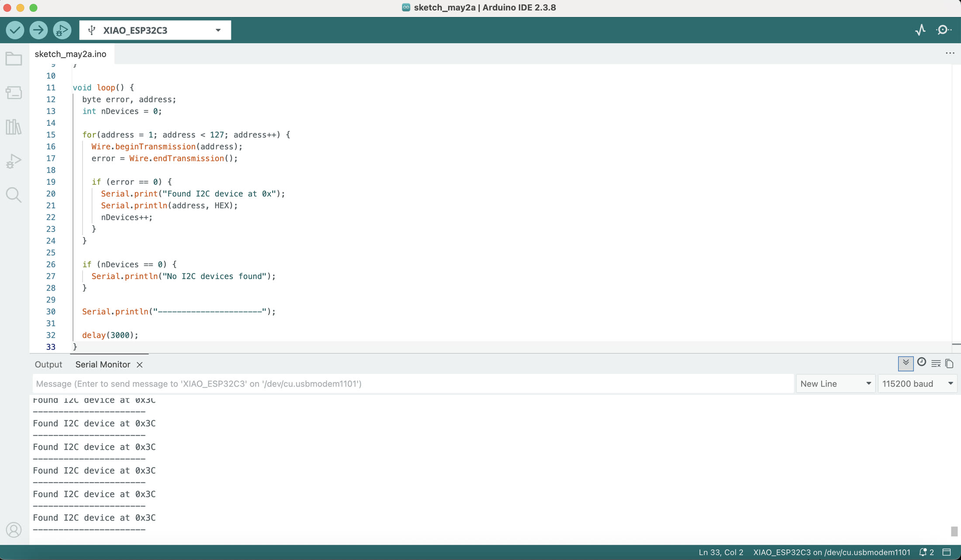Open the Boards Manager sidebar icon
The width and height of the screenshot is (961, 560).
pyautogui.click(x=14, y=93)
